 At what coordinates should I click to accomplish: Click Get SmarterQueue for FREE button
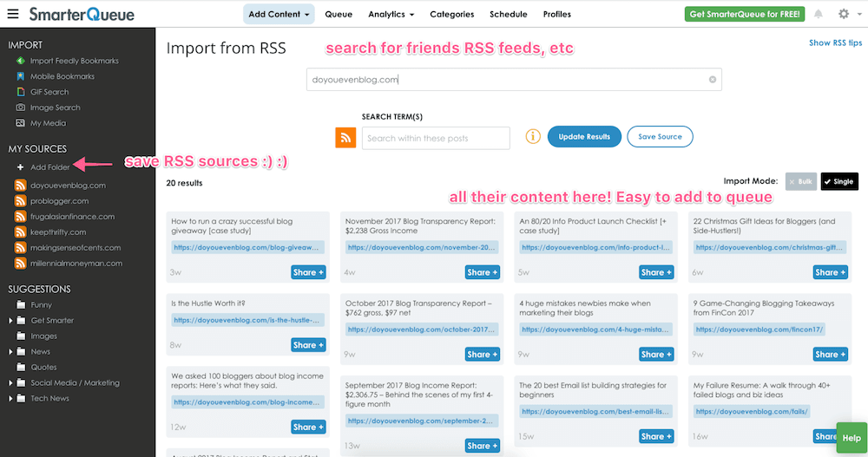[745, 15]
